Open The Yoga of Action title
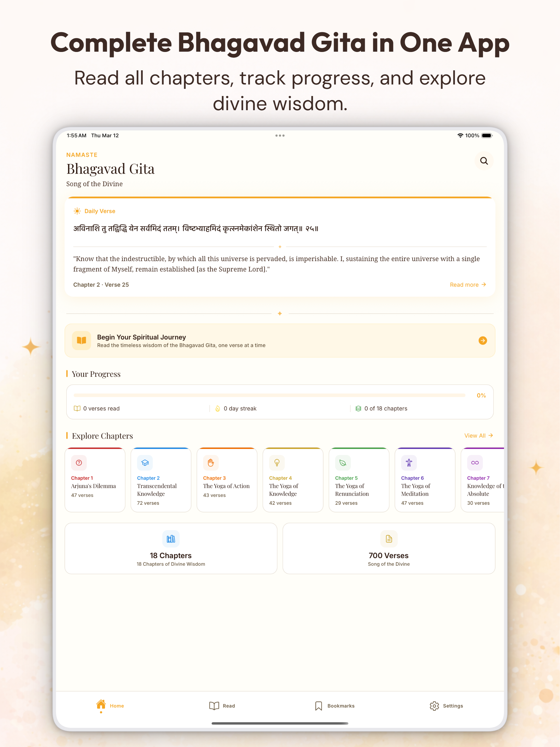560x747 pixels. coord(226,486)
